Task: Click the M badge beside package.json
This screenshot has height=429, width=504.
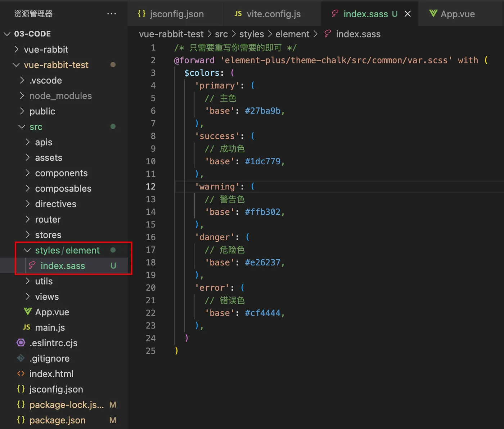Action: (x=113, y=420)
